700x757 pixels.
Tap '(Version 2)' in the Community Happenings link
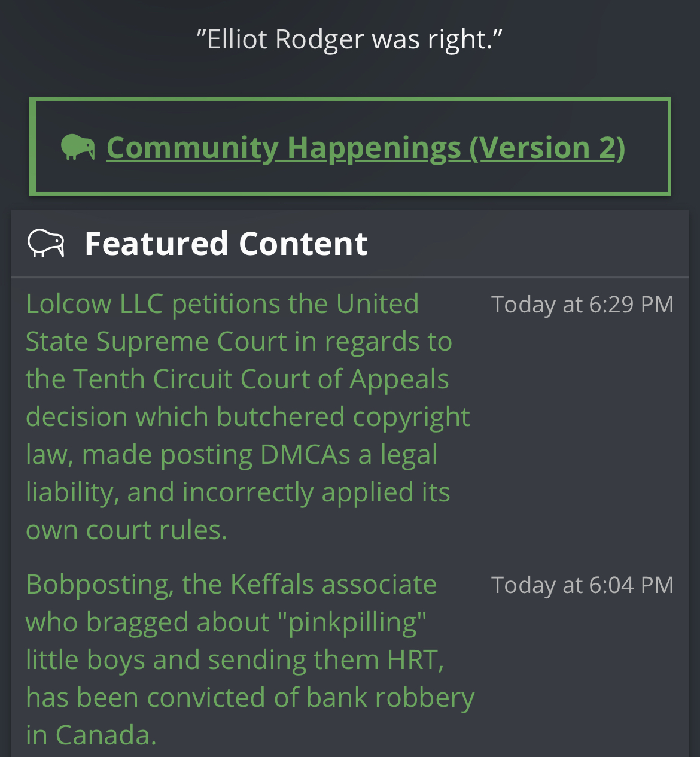[x=547, y=147]
